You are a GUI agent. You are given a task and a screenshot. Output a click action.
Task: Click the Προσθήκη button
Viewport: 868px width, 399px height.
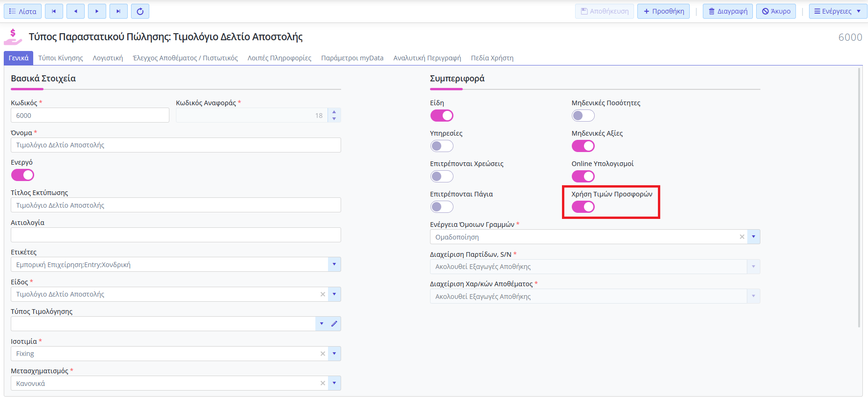(664, 11)
